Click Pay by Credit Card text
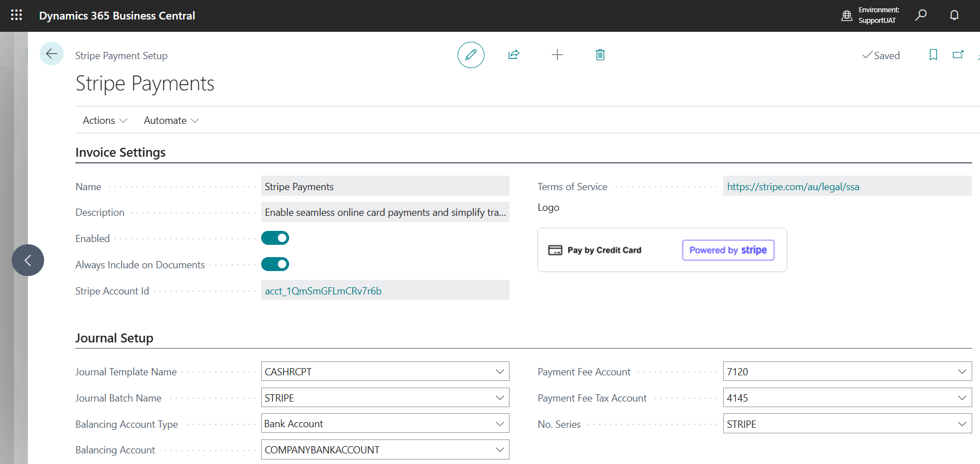 (x=604, y=250)
